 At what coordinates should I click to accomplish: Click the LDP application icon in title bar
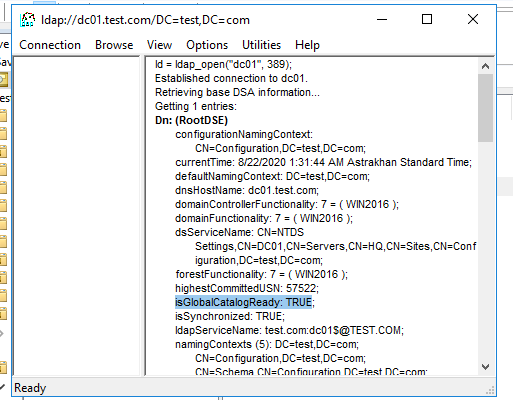[27, 20]
